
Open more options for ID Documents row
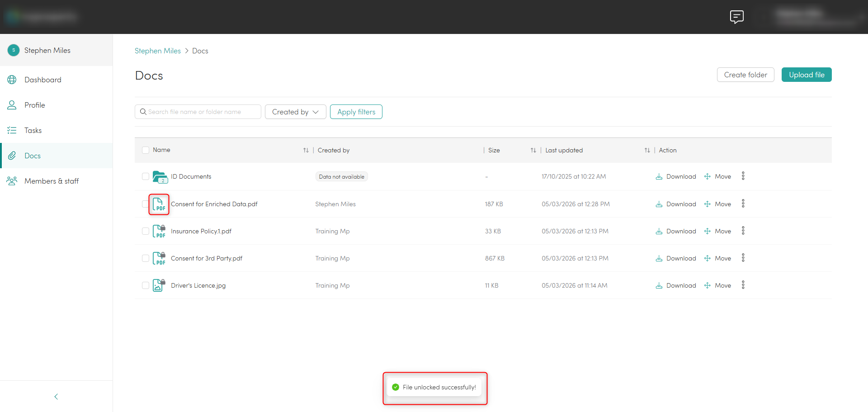[x=743, y=176]
